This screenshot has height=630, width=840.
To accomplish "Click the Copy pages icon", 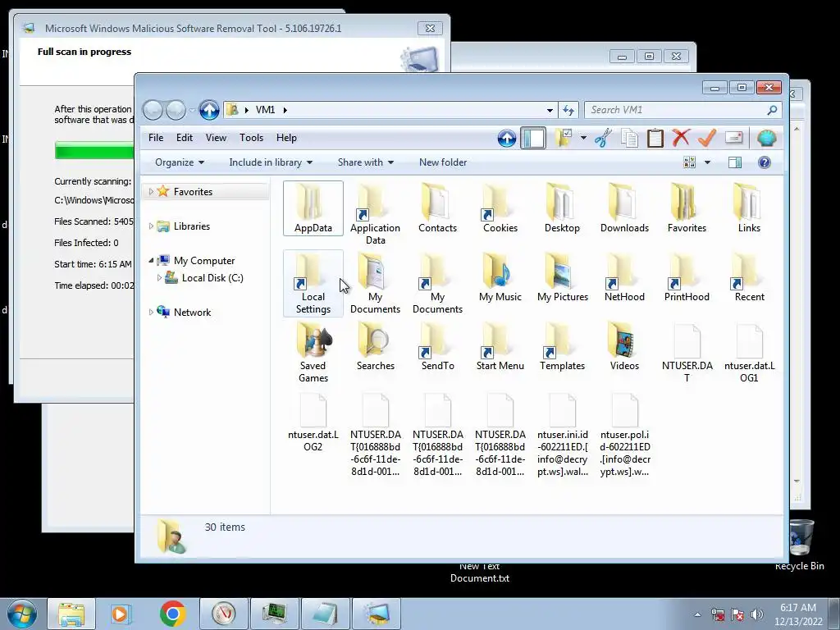I will (629, 138).
